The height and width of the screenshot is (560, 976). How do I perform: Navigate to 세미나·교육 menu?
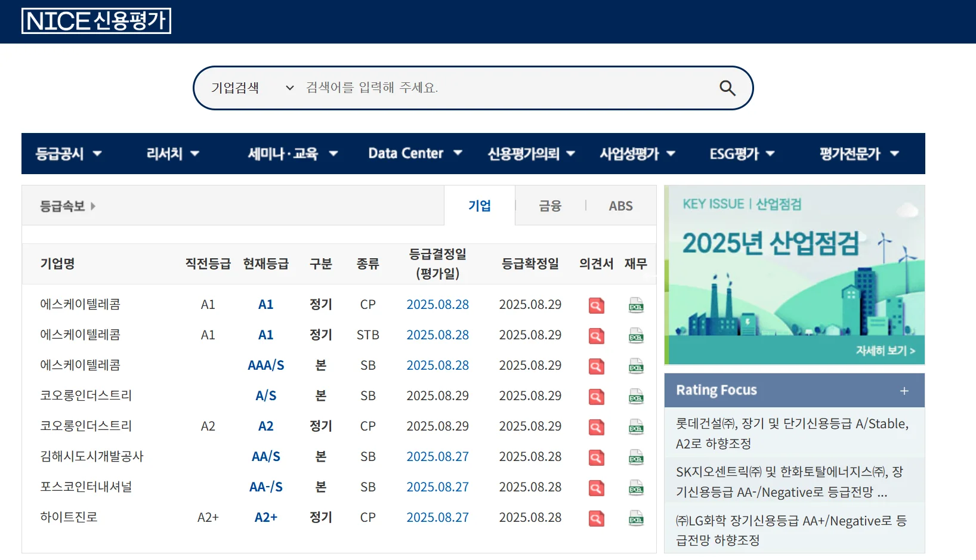click(291, 153)
